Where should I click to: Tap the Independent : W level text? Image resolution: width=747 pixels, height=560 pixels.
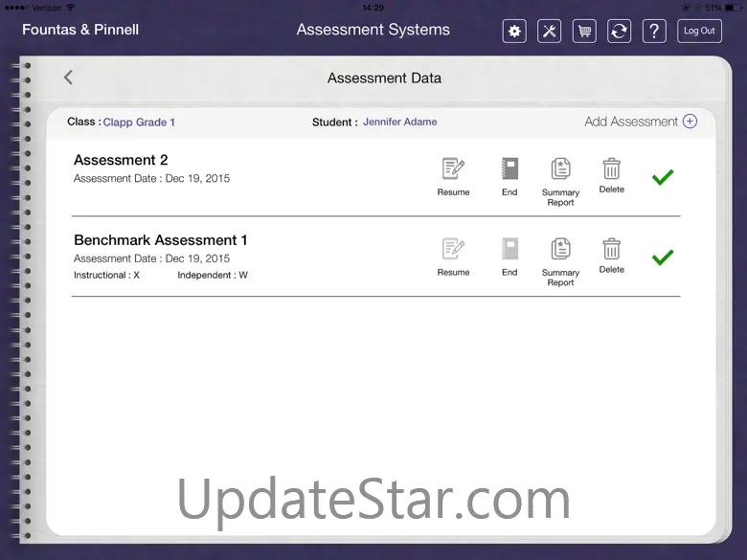tap(213, 276)
